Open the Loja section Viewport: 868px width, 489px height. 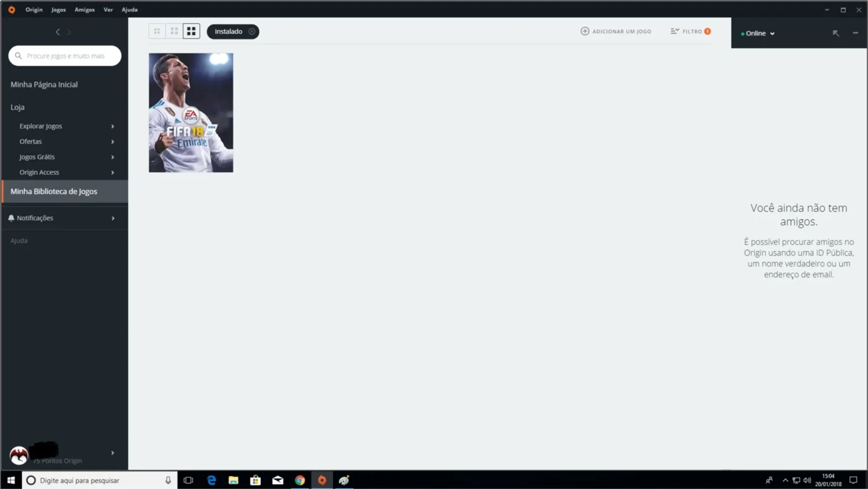(x=17, y=107)
